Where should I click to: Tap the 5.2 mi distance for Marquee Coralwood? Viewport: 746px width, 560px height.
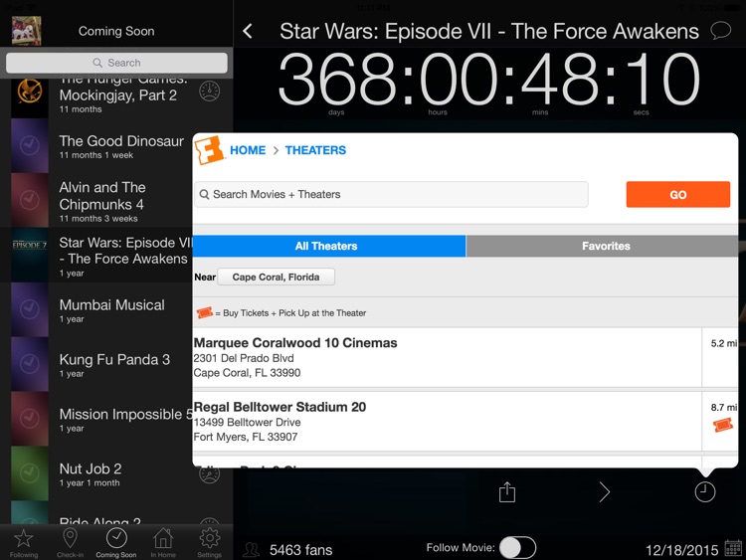tap(724, 343)
